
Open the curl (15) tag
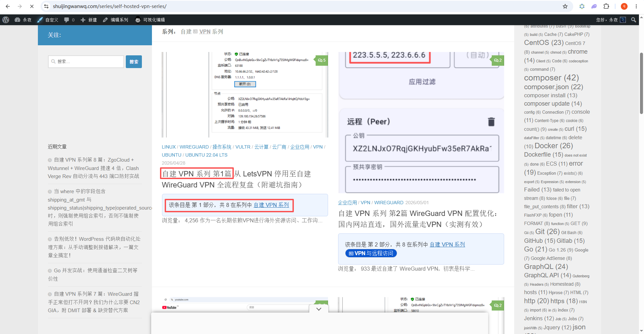point(576,129)
